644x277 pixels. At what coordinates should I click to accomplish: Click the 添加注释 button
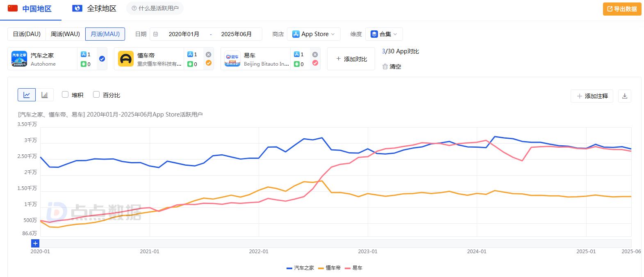tap(592, 96)
